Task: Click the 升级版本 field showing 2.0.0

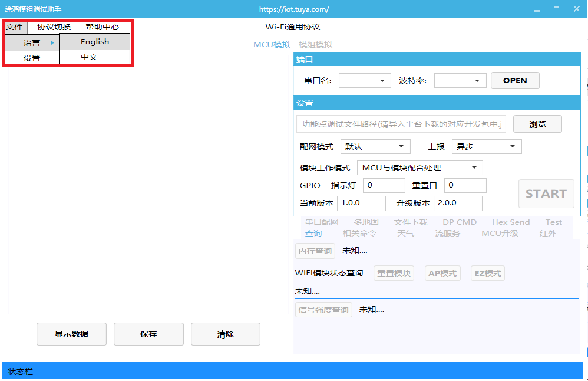Action: [458, 203]
